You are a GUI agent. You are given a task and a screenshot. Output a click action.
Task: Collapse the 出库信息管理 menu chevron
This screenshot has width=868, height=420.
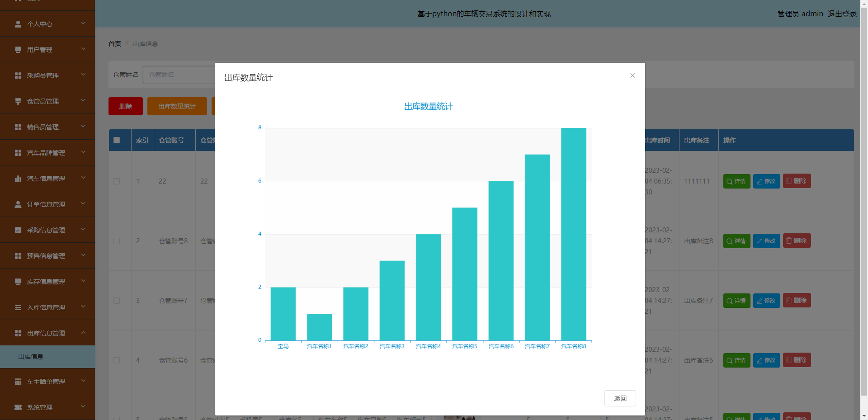(83, 333)
